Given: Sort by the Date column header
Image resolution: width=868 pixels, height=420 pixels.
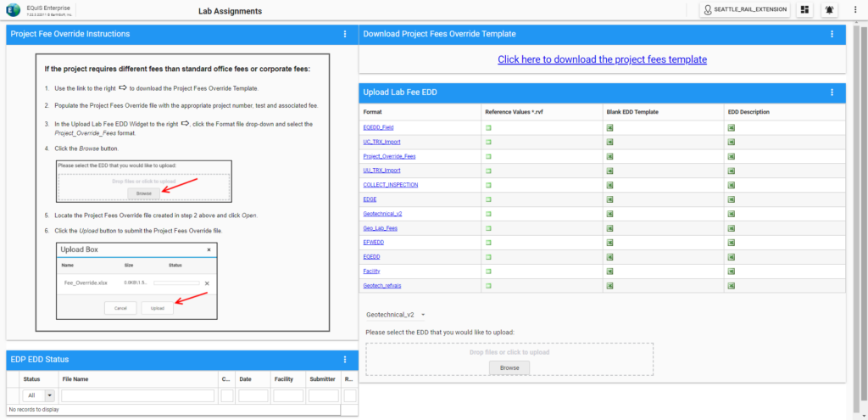Looking at the screenshot, I should 245,379.
